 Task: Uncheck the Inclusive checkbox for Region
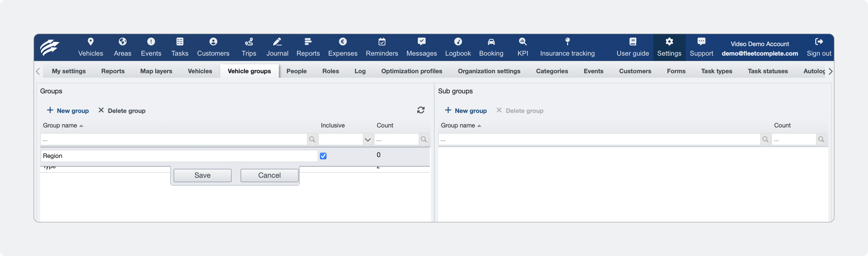(x=323, y=156)
